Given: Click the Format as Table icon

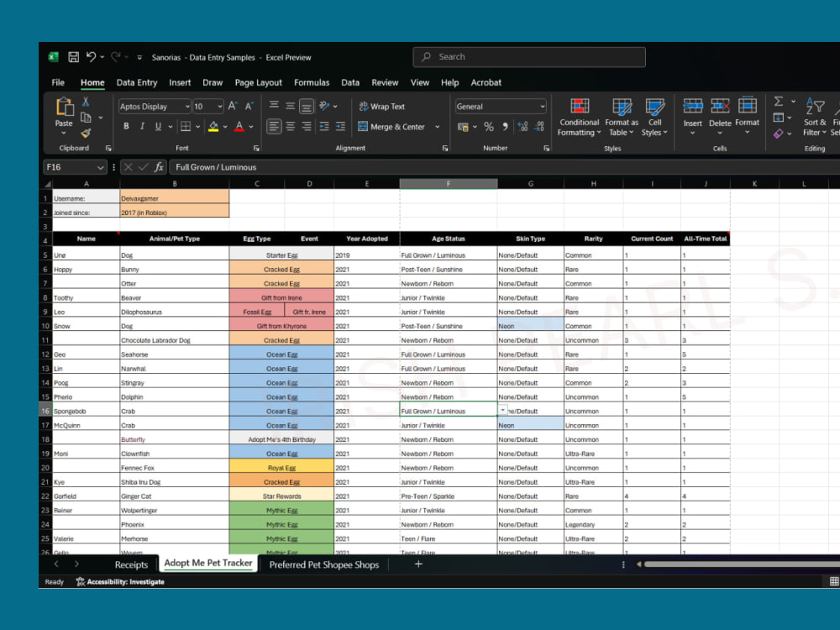Looking at the screenshot, I should click(622, 106).
